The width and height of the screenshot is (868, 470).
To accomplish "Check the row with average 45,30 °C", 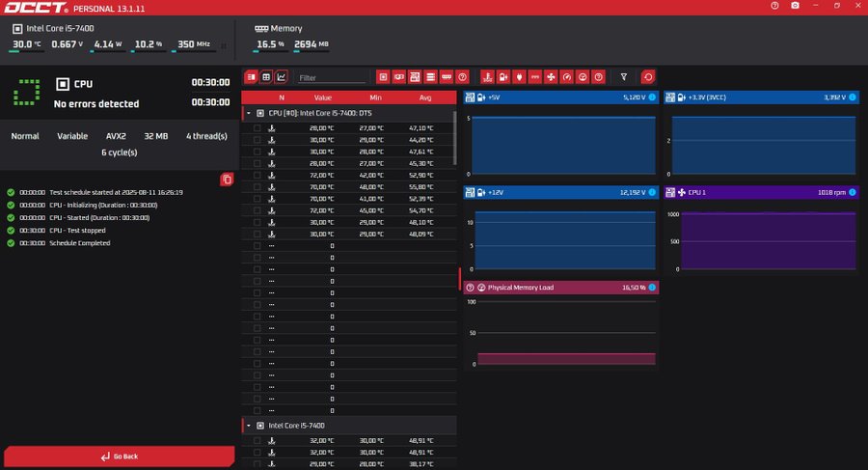I will (x=257, y=163).
